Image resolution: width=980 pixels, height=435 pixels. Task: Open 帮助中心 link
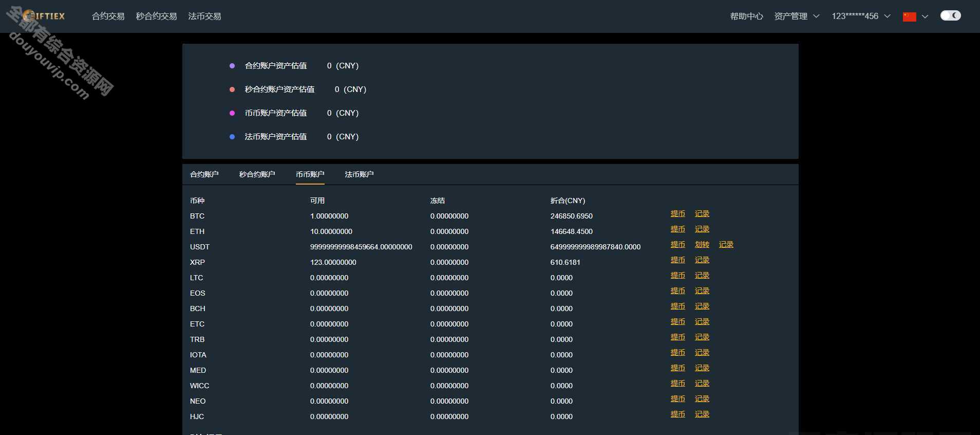pyautogui.click(x=746, y=16)
